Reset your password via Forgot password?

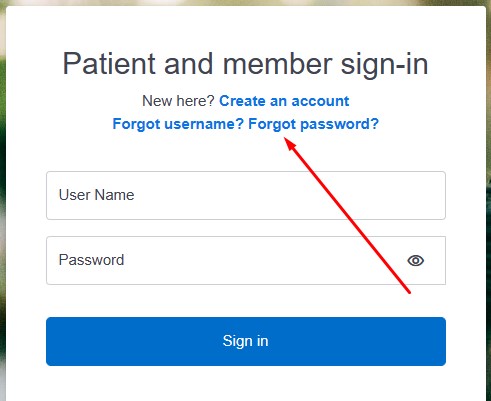pos(314,124)
